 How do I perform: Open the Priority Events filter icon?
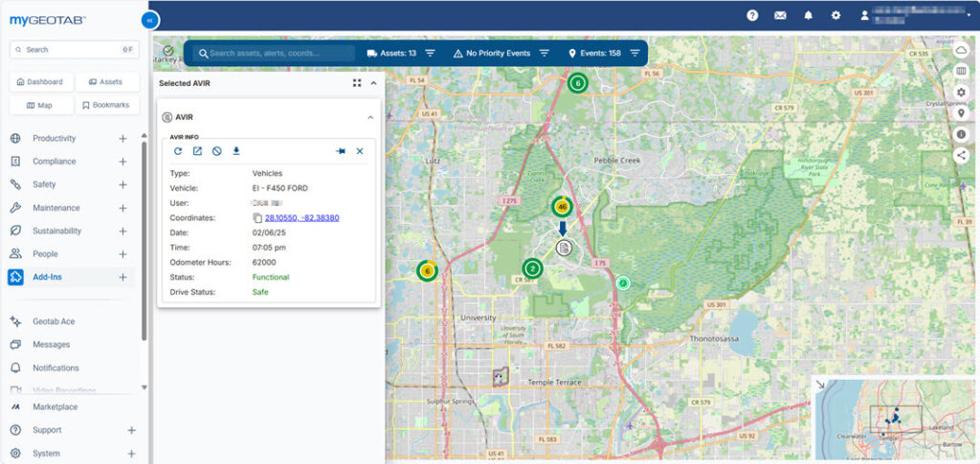(x=545, y=53)
